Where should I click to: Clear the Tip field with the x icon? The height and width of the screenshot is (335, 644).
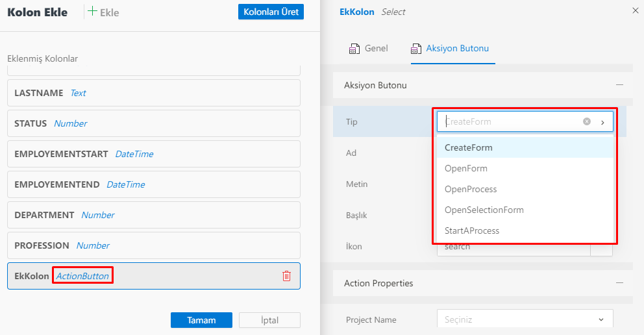(587, 121)
